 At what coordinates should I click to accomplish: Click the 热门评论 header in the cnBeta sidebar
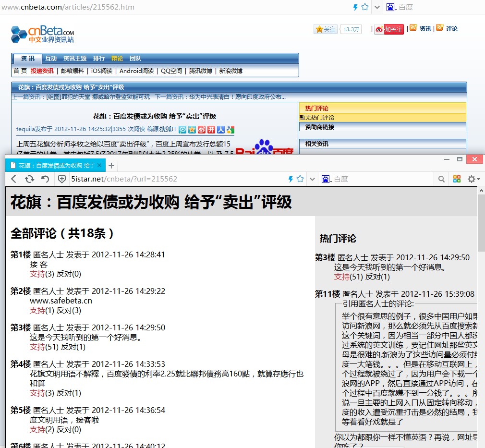point(317,109)
